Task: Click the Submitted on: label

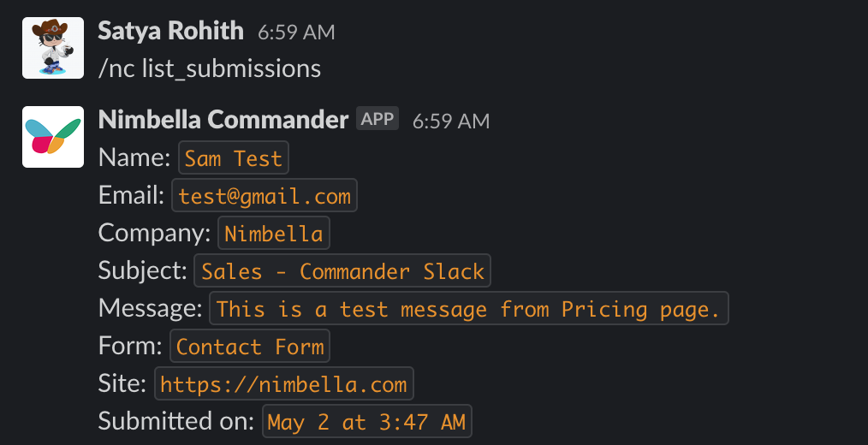Action: pos(176,421)
